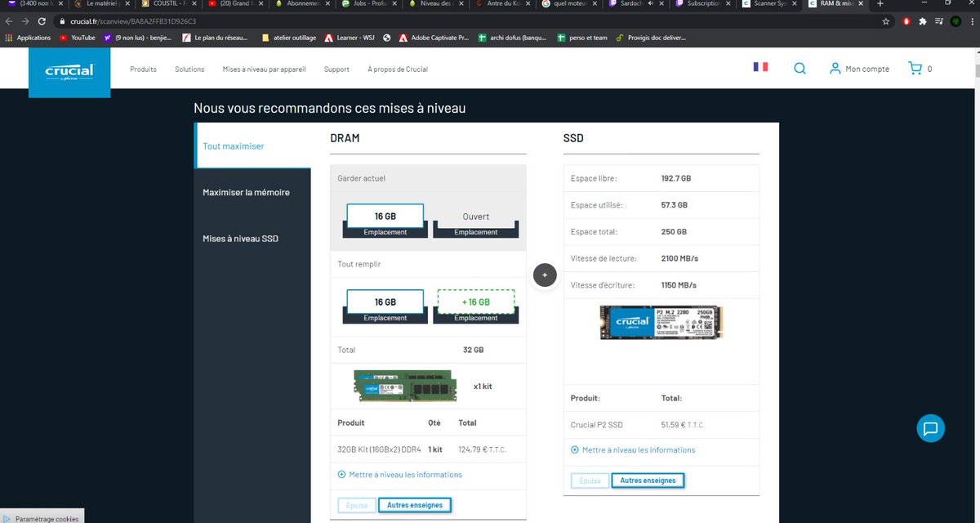Expand SSD Mettre à niveau les informations
This screenshot has height=523, width=980.
click(x=633, y=450)
